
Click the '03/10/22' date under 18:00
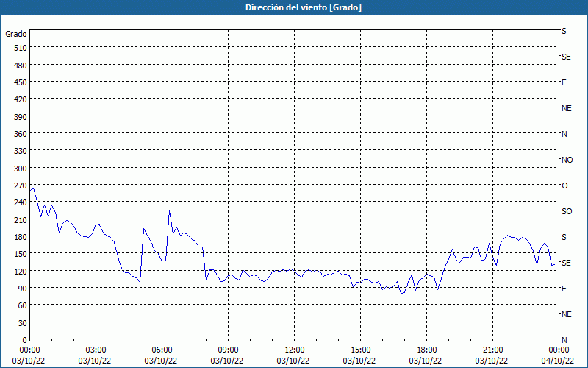point(426,361)
